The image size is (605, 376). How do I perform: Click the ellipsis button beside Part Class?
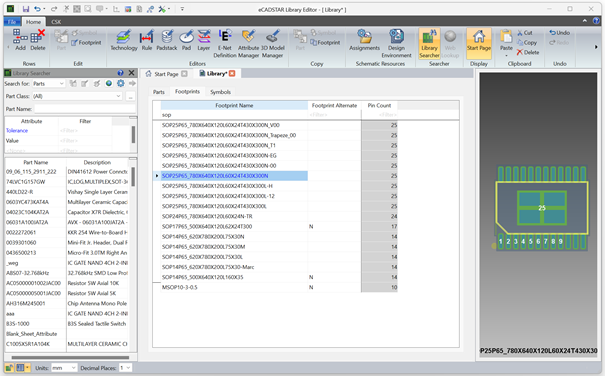coord(130,96)
